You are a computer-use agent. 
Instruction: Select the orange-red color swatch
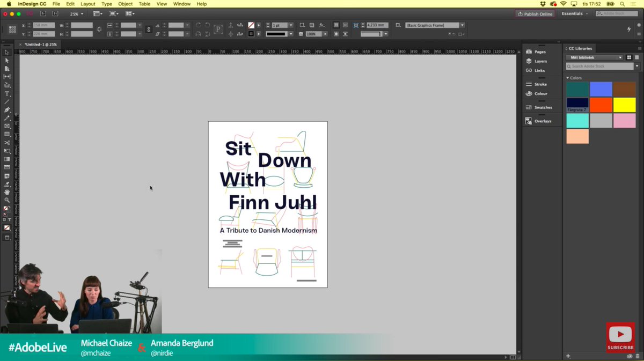click(x=601, y=105)
